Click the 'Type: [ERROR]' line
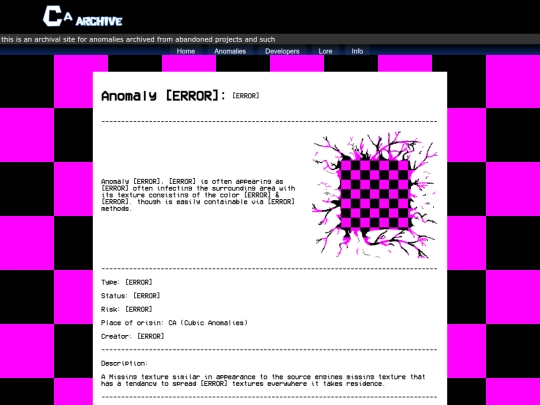Viewport: 540px width, 405px height. (x=127, y=282)
